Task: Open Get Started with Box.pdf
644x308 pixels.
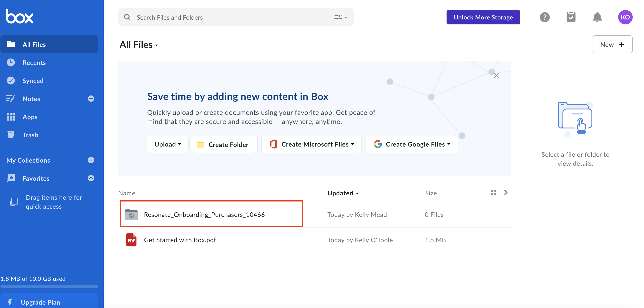Action: [x=180, y=240]
